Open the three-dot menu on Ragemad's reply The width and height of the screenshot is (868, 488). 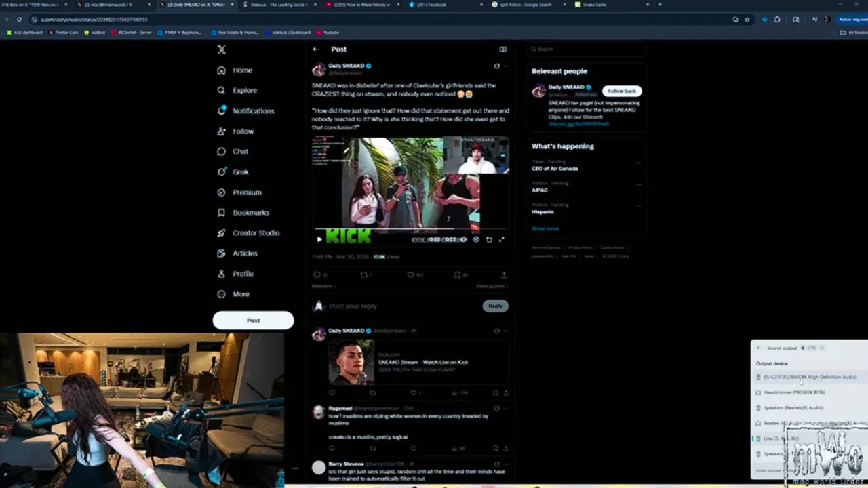point(506,409)
